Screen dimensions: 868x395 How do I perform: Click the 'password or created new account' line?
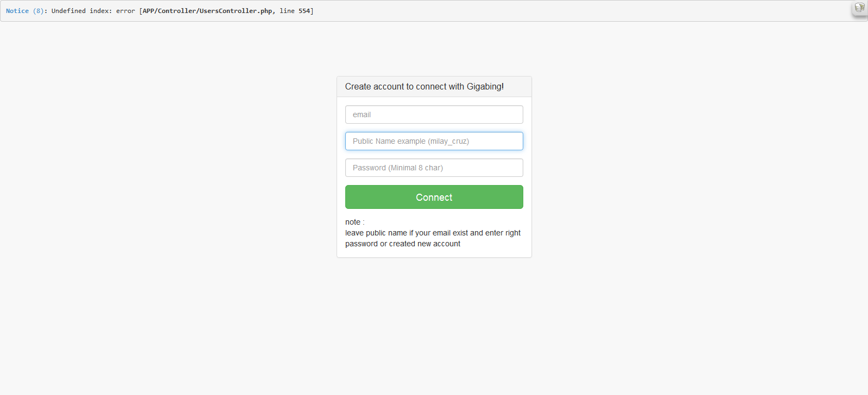pos(402,244)
